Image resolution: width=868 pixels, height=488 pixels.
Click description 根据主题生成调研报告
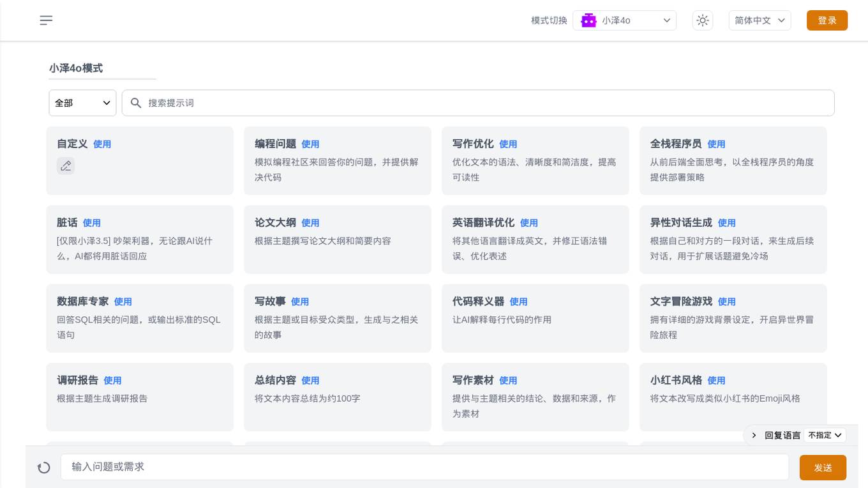[x=102, y=398]
